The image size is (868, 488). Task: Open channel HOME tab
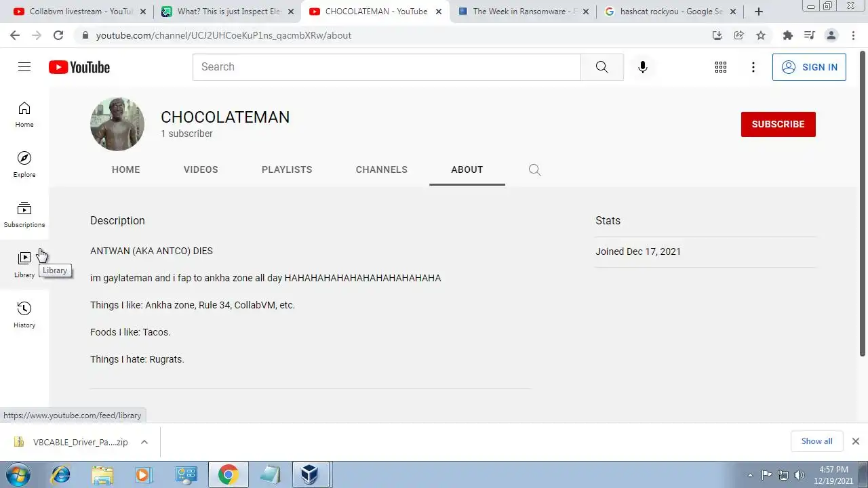pos(126,169)
